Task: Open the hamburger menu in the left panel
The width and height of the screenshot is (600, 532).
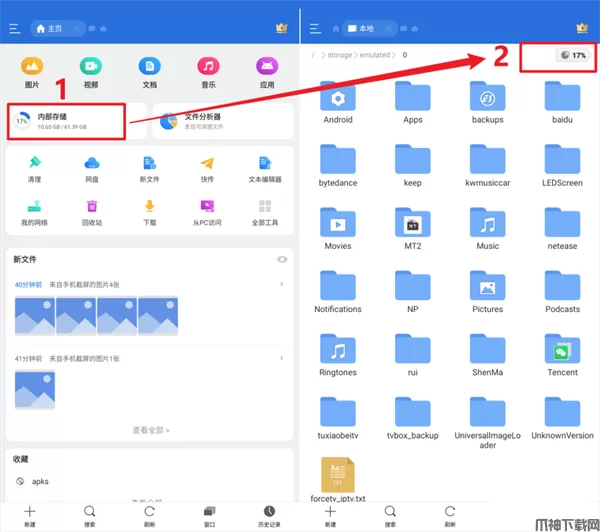Action: 15,29
